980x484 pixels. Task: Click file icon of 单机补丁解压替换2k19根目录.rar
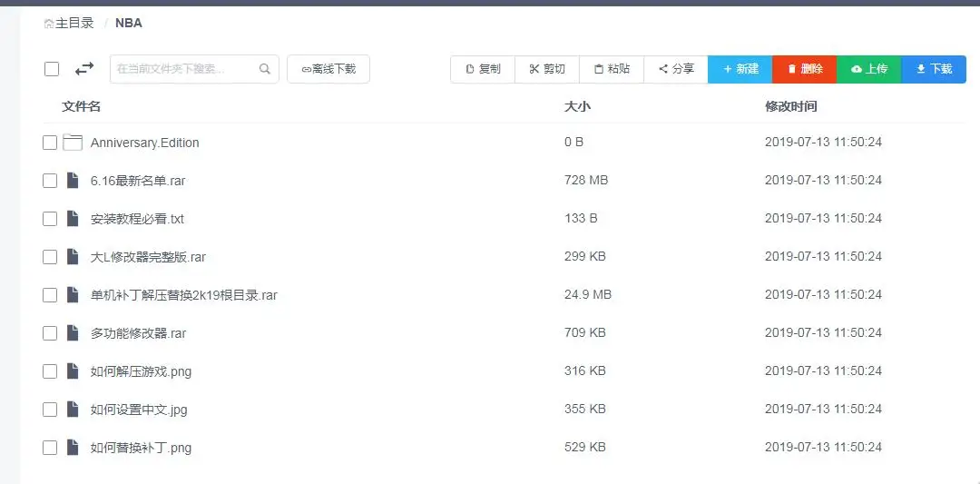[x=73, y=295]
